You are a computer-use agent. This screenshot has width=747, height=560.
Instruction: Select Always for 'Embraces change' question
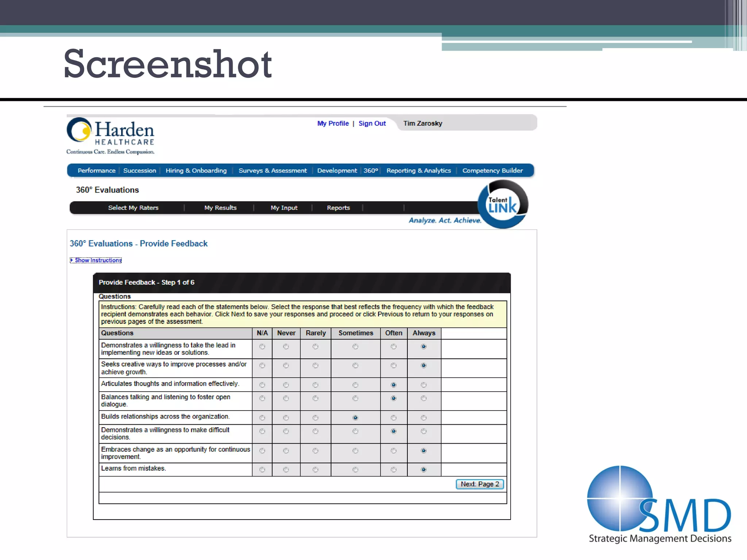pyautogui.click(x=423, y=451)
